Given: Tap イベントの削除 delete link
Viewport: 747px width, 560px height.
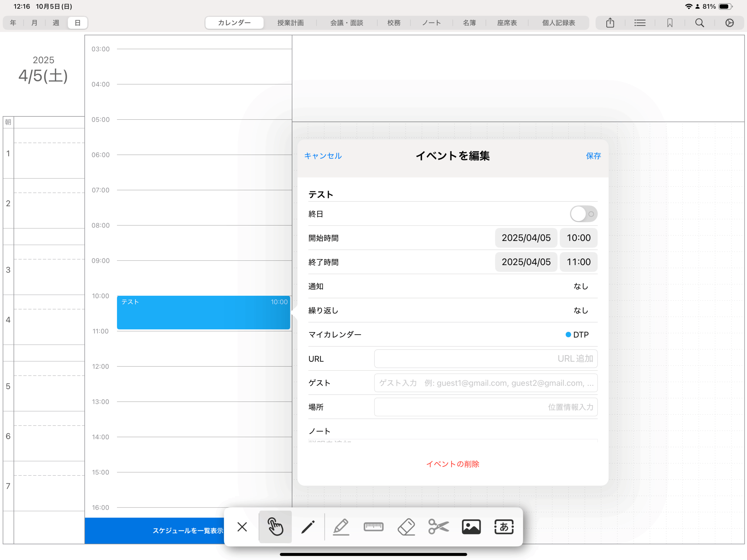Looking at the screenshot, I should click(453, 464).
